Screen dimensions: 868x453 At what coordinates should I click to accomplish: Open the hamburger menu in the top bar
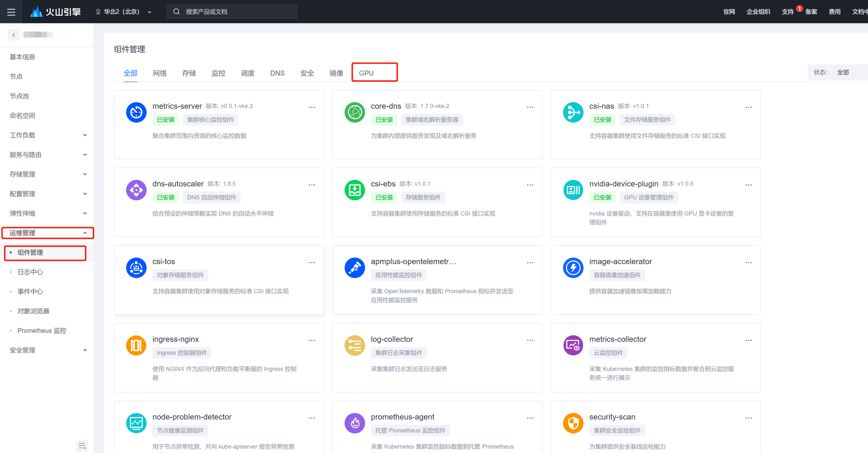[x=11, y=12]
